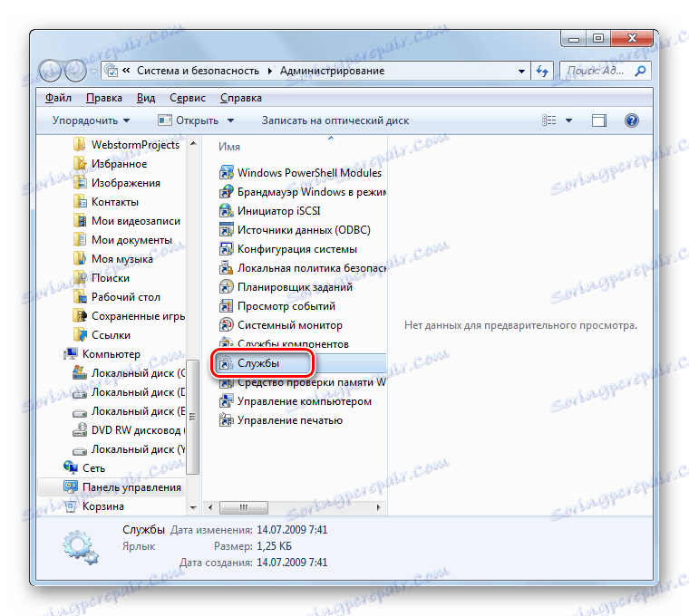The height and width of the screenshot is (616, 689).
Task: Click the DVD RW дисковод drive icon
Action: [x=80, y=429]
